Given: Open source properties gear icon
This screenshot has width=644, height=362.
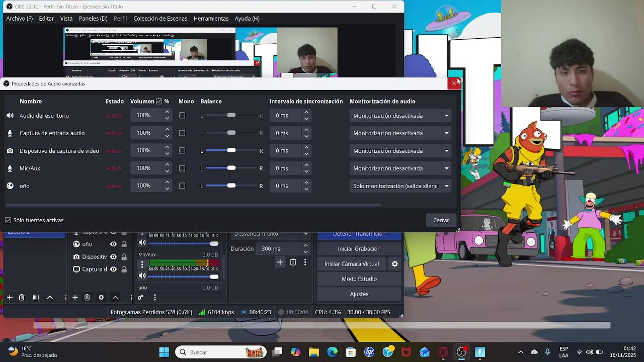Looking at the screenshot, I should pyautogui.click(x=101, y=298).
